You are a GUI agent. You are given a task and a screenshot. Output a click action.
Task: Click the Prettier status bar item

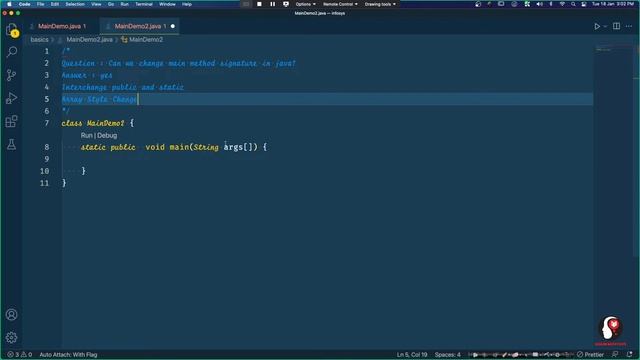tap(590, 355)
